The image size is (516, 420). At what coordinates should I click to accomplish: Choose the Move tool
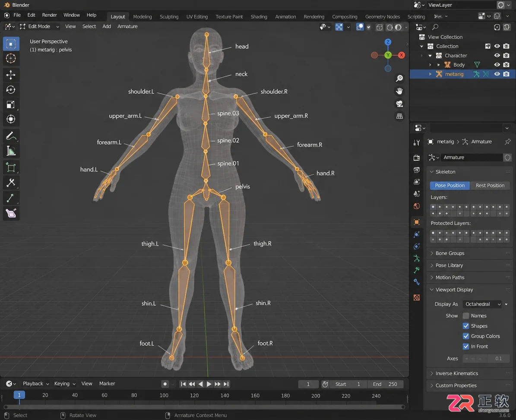coord(11,75)
